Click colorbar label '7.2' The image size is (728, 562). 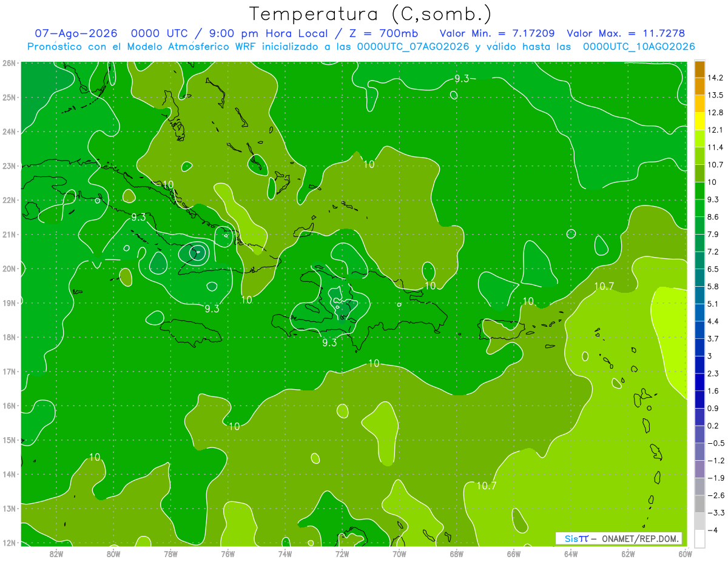point(713,252)
